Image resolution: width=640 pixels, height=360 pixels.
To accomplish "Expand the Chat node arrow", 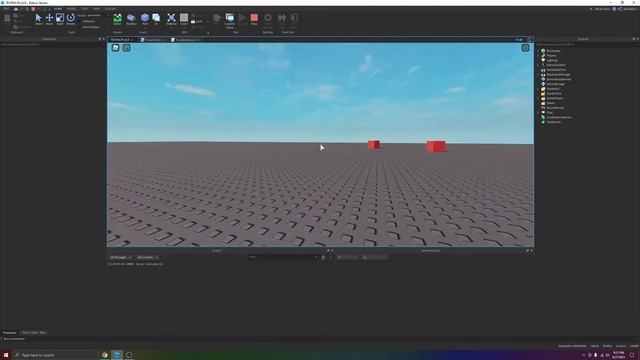I will click(538, 112).
